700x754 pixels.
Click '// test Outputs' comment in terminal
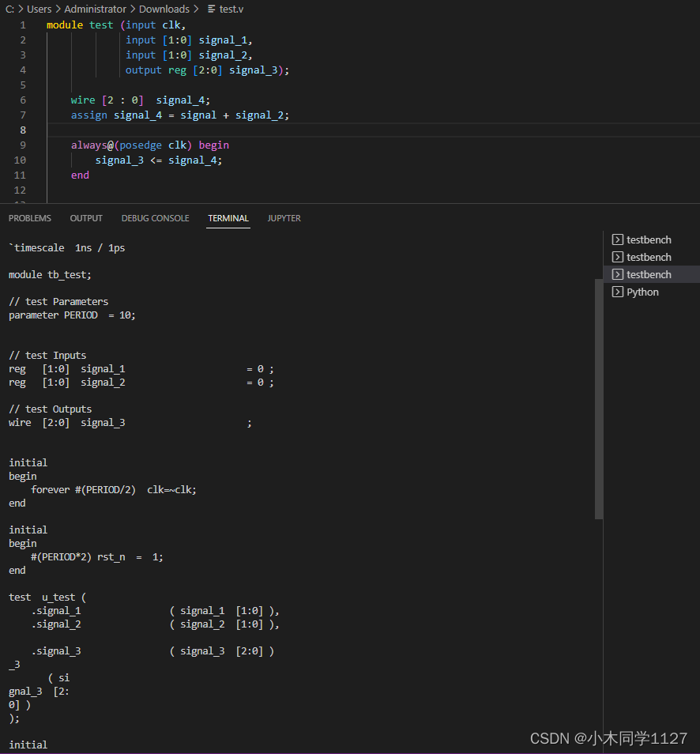pos(50,409)
